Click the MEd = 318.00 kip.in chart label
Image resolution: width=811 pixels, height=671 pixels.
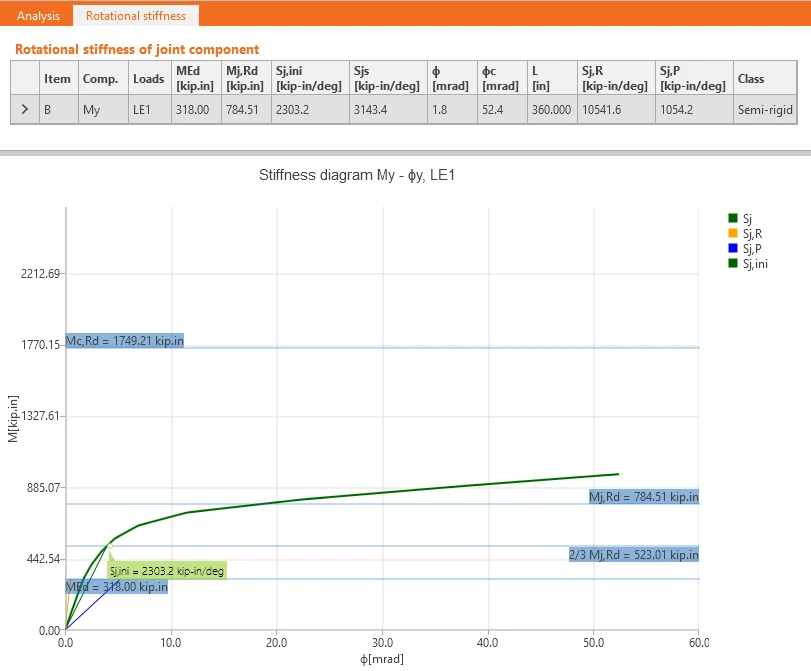click(x=117, y=587)
